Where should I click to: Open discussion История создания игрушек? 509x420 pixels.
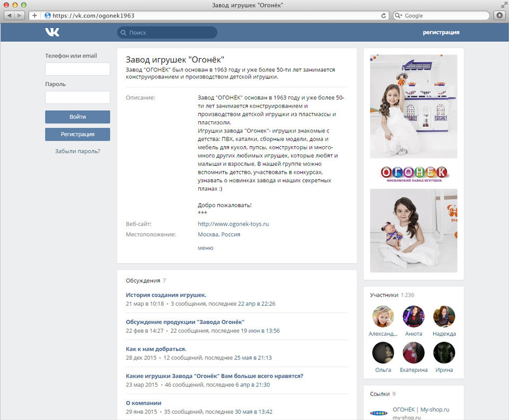[x=166, y=295]
